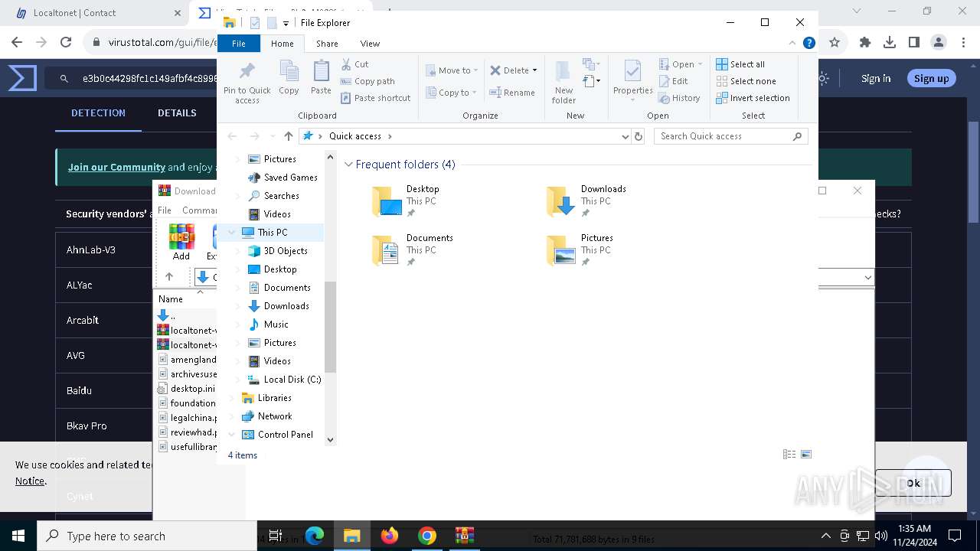The height and width of the screenshot is (551, 980).
Task: Click Select all in ribbon
Action: (740, 64)
